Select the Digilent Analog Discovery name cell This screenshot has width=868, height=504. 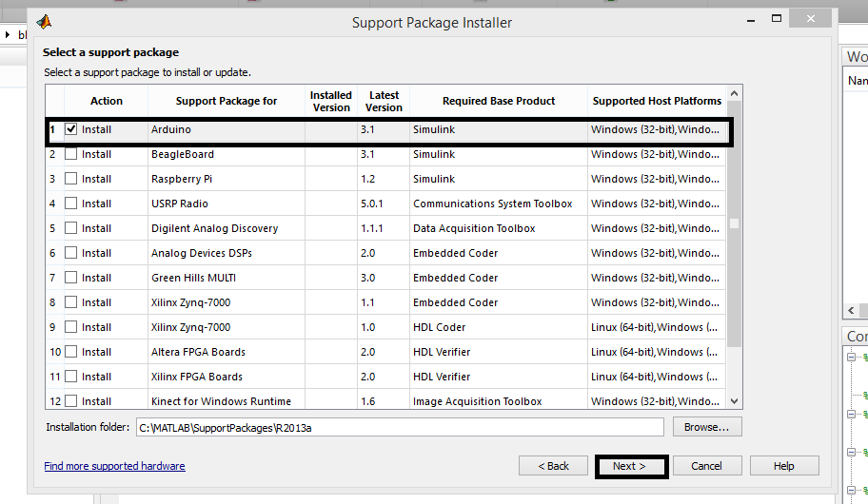[x=227, y=228]
